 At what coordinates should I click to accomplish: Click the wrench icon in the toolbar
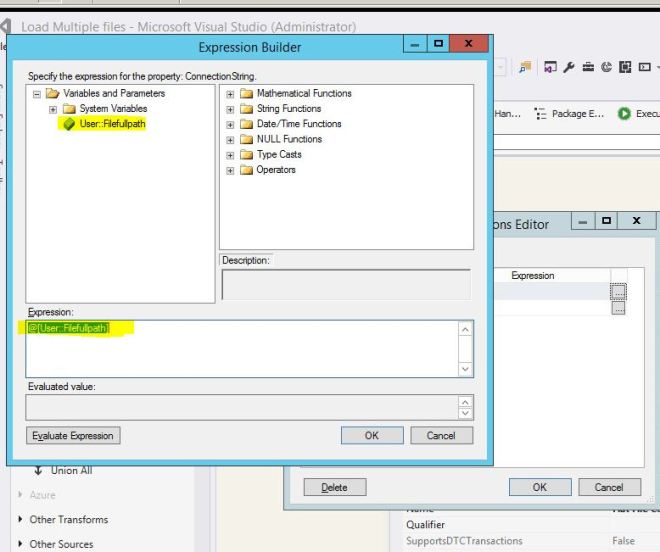(569, 67)
